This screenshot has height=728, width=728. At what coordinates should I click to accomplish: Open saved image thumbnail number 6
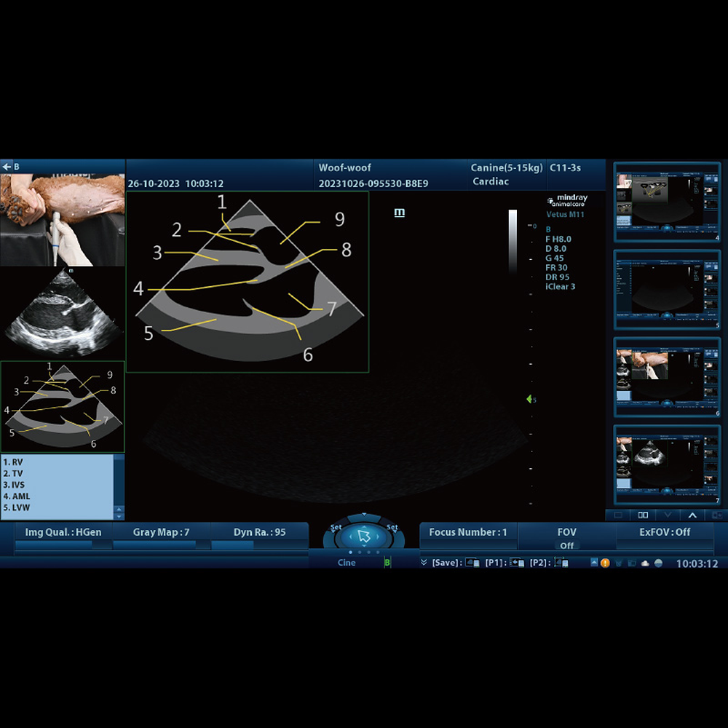(667, 377)
